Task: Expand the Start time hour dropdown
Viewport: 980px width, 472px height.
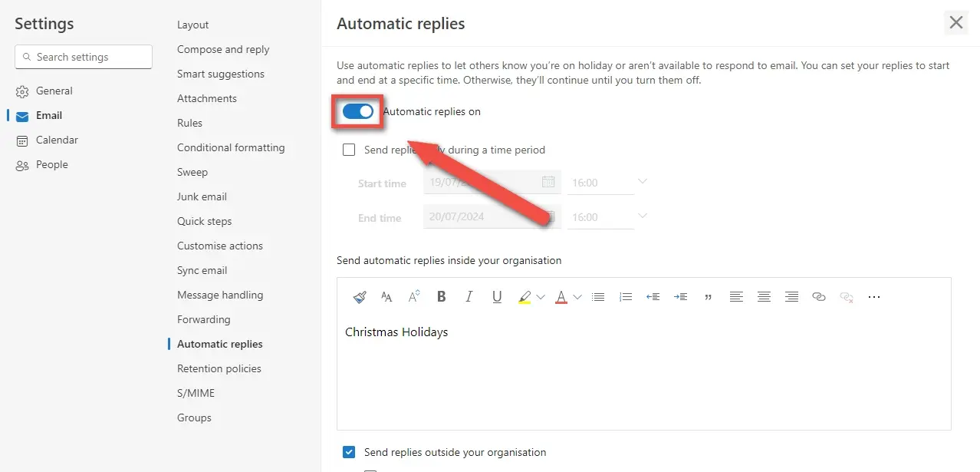Action: click(642, 182)
